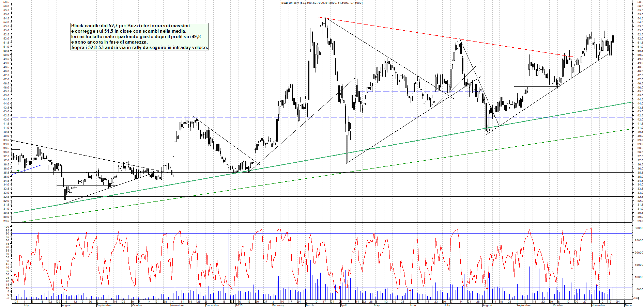644x307 pixels.
Task: Select the short blue trendline near July
Action: pos(31,168)
